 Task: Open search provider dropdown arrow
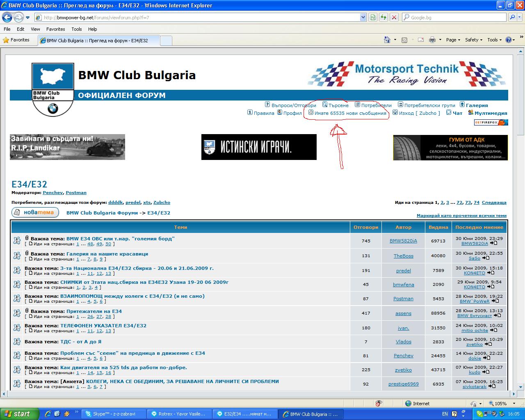(x=520, y=17)
